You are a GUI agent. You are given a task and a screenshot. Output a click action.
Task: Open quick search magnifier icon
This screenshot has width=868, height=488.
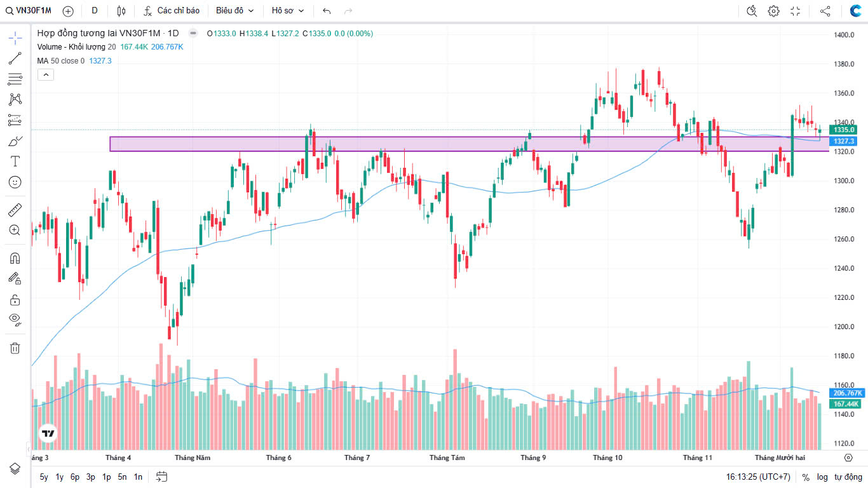(x=752, y=11)
